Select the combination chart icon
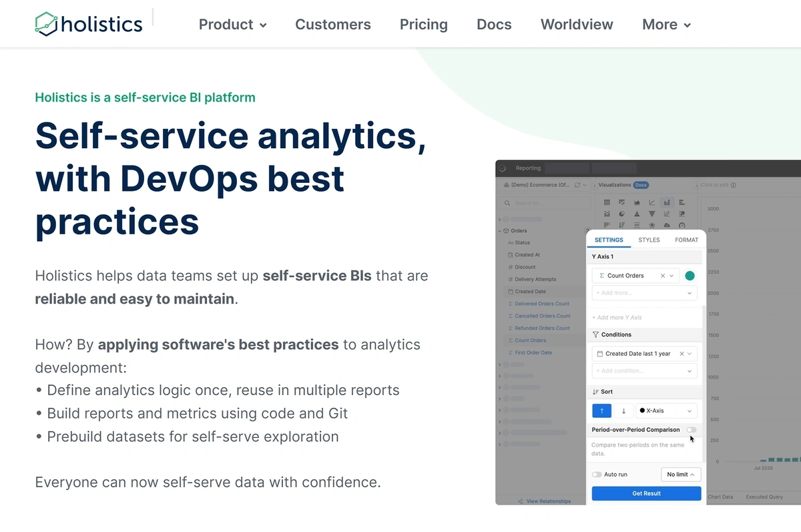The width and height of the screenshot is (801, 532). click(607, 214)
